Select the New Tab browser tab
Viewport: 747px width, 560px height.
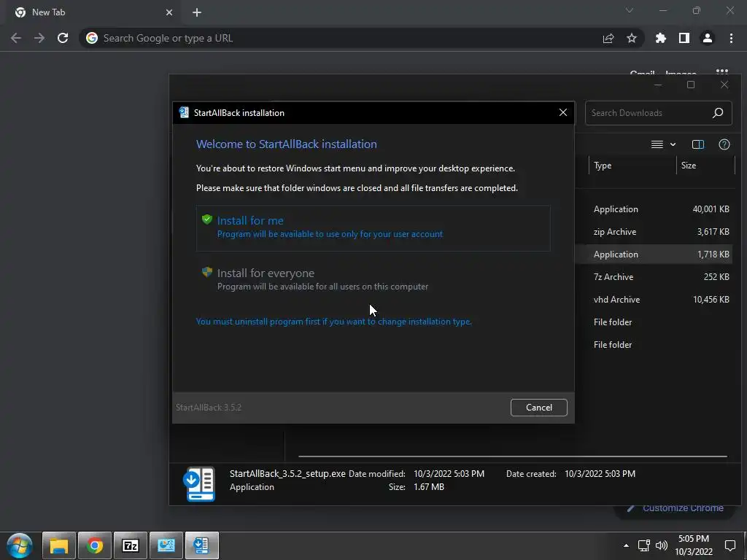coord(93,12)
